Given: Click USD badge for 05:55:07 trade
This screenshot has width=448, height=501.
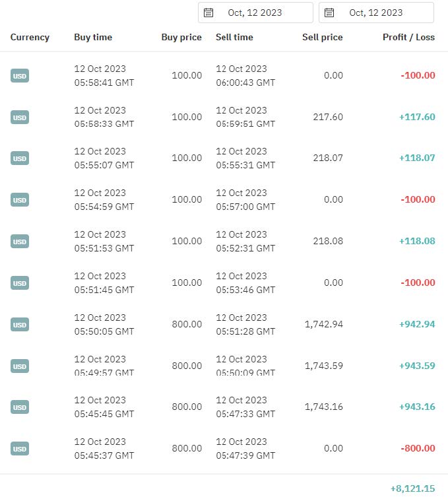Looking at the screenshot, I should point(20,158).
